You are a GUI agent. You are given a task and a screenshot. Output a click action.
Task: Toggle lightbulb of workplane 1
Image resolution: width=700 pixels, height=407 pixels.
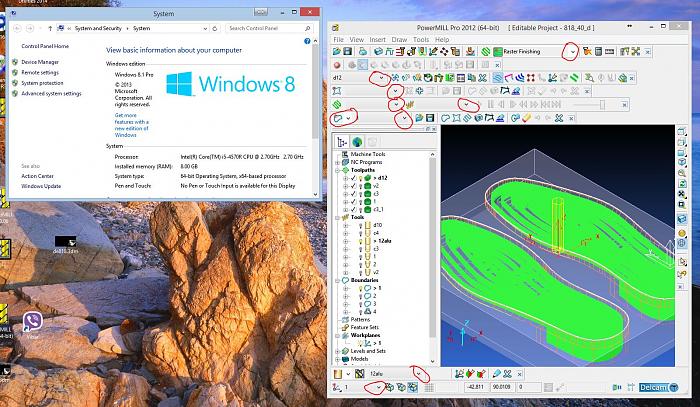pos(360,343)
